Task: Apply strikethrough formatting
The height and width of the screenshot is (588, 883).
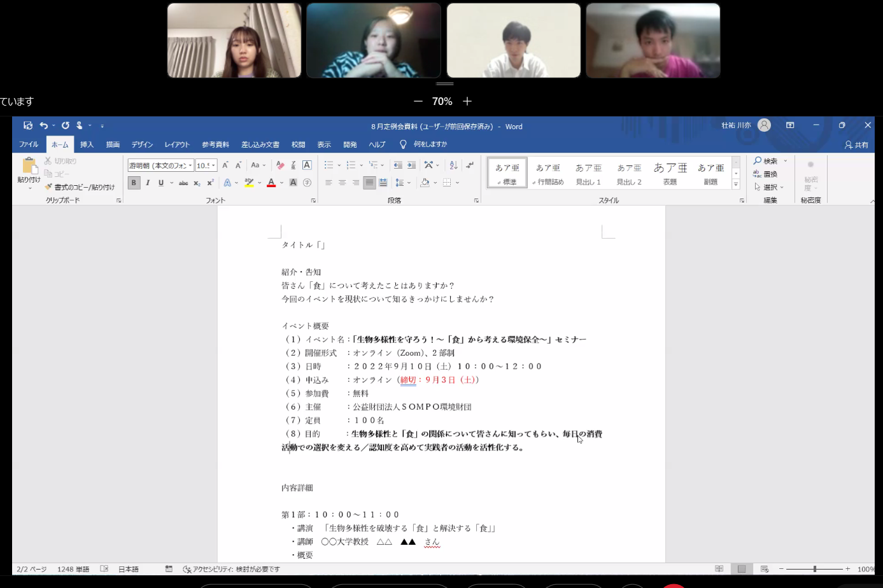Action: (183, 183)
